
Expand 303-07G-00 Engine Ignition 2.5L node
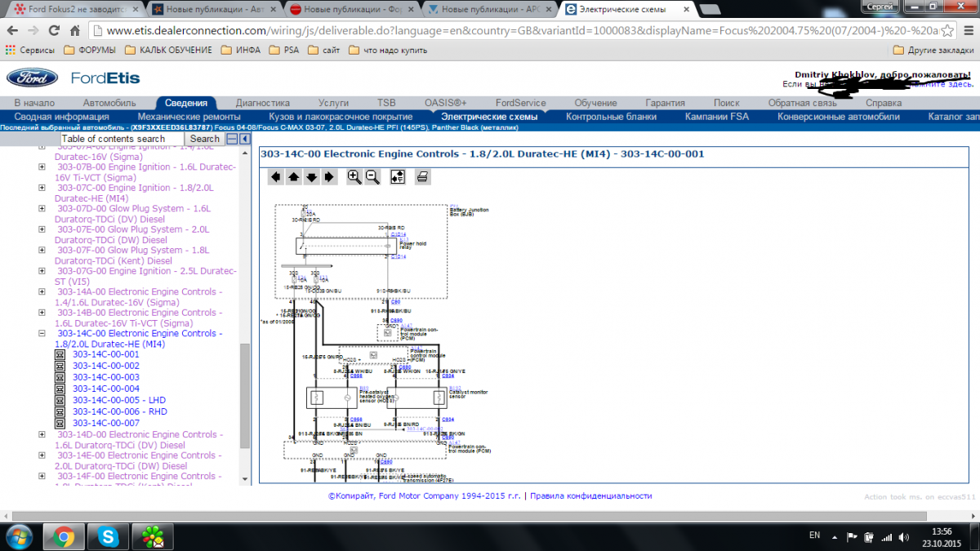point(42,271)
